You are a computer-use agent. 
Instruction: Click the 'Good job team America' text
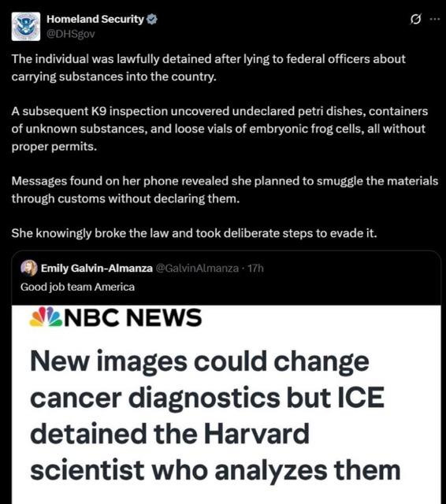(77, 287)
